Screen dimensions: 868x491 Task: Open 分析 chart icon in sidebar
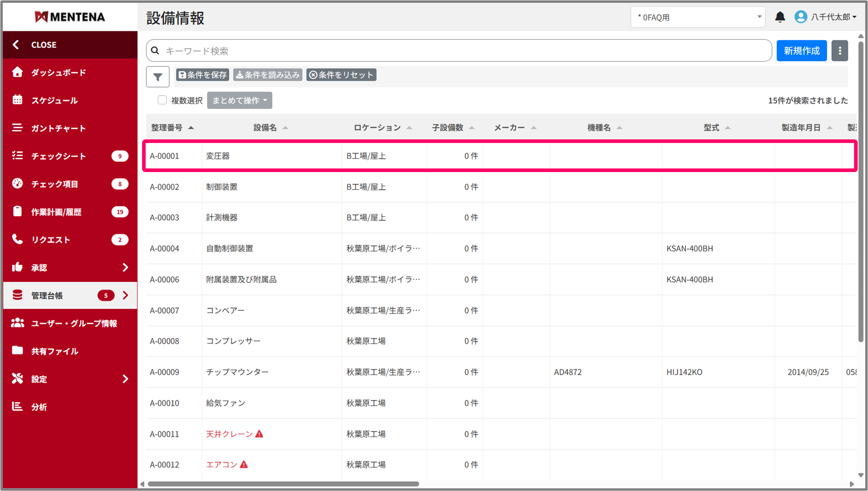[17, 407]
